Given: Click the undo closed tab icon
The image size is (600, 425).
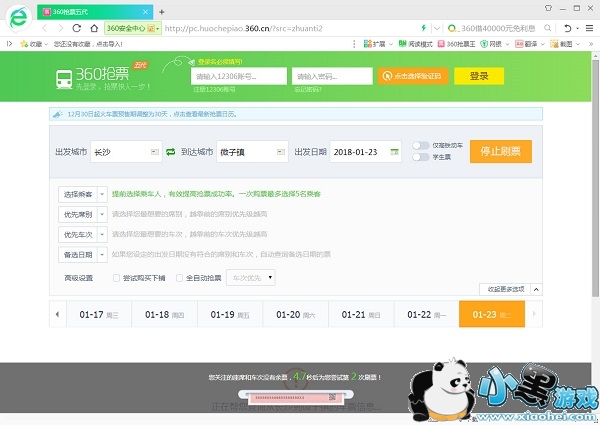Looking at the screenshot, I should coord(568,28).
